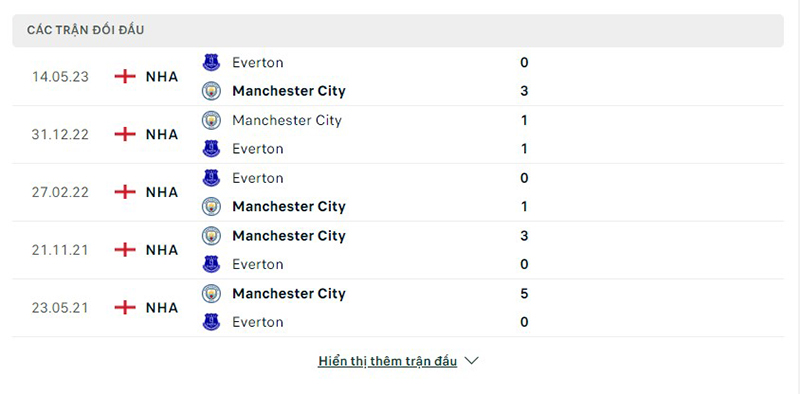Click Everton crest in 14.05.23 match
The width and height of the screenshot is (800, 394).
tap(211, 63)
